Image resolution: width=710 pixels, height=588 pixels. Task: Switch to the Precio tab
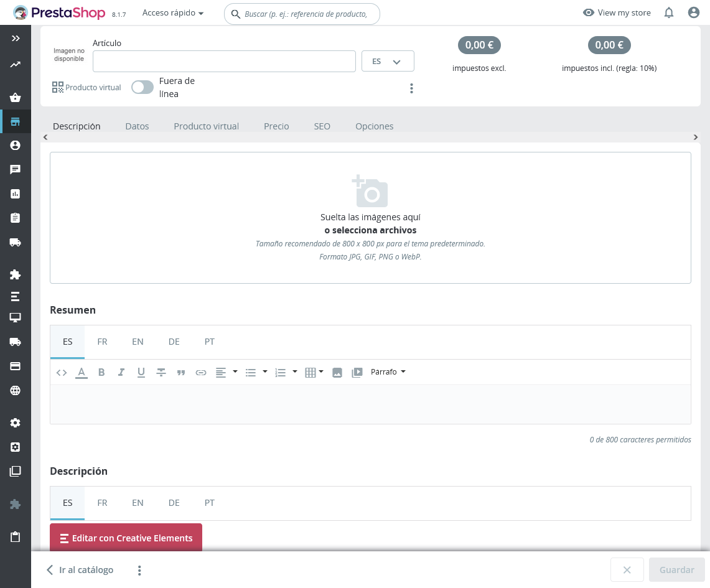tap(276, 126)
